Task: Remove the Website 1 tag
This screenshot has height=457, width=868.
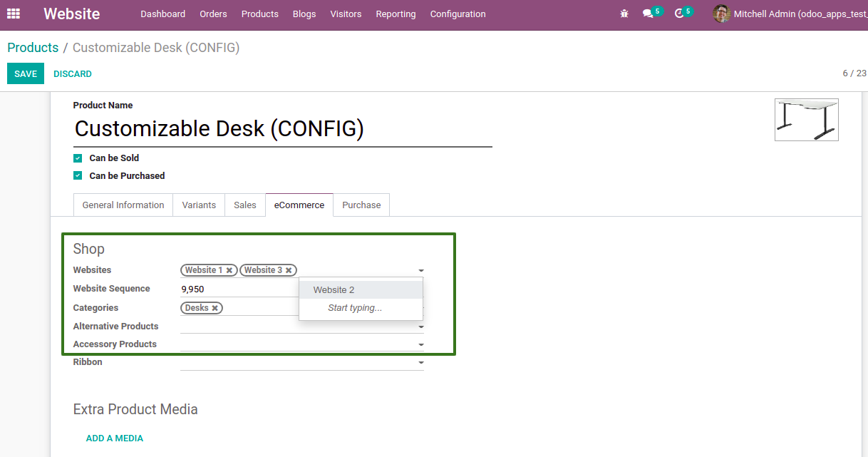Action: [229, 271]
